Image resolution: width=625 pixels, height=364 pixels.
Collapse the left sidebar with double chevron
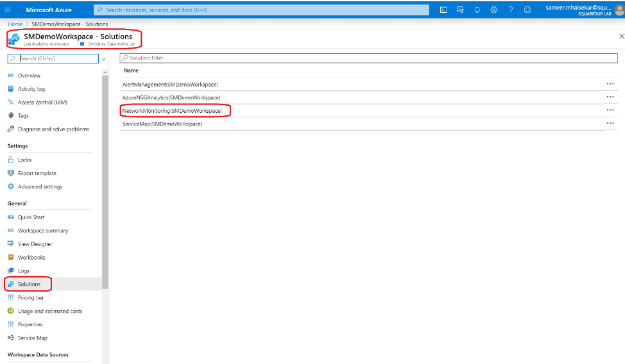click(104, 59)
